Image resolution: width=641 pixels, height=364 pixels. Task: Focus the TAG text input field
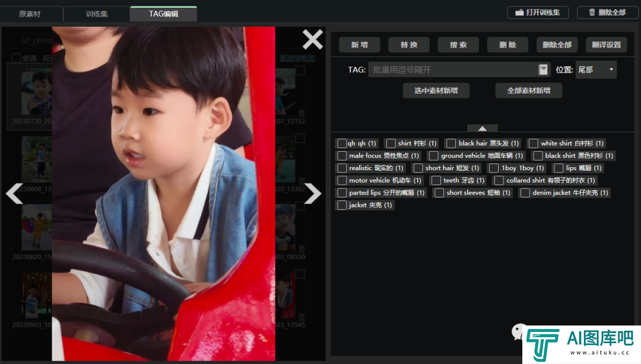click(452, 69)
